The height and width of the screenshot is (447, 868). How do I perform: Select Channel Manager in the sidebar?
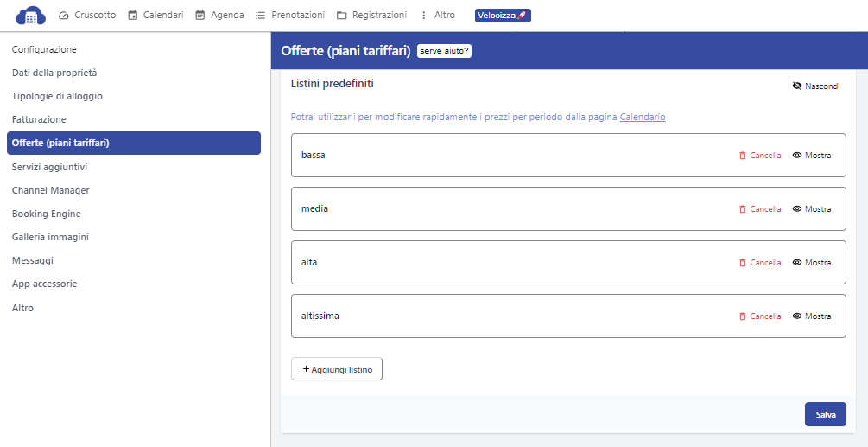[51, 190]
